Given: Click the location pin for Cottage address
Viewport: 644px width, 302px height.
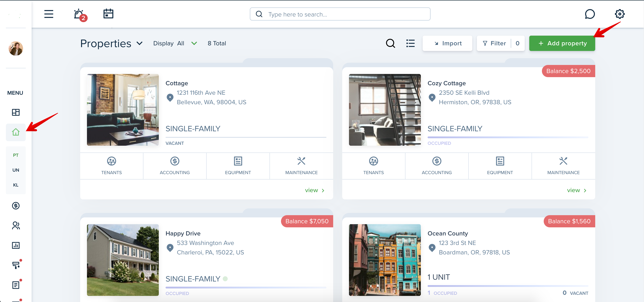Looking at the screenshot, I should pyautogui.click(x=170, y=98).
